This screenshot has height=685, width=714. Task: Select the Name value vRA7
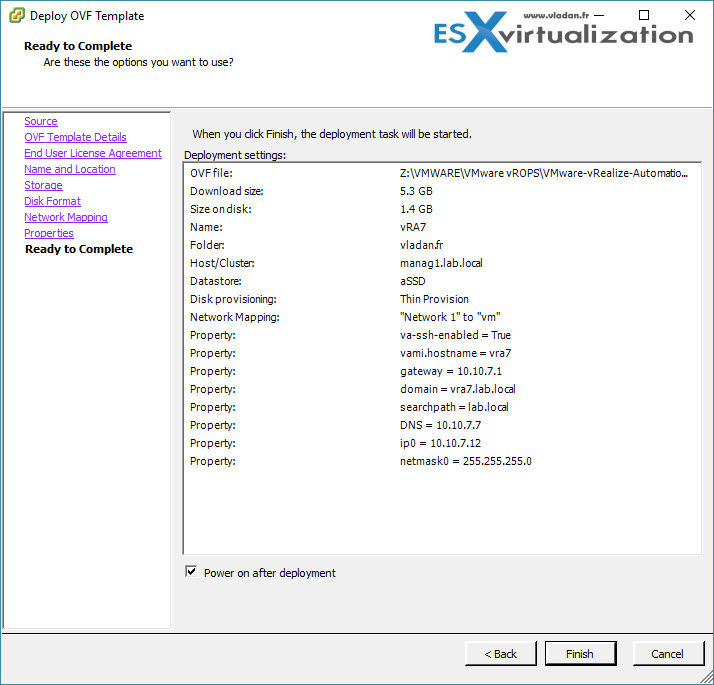pyautogui.click(x=413, y=227)
